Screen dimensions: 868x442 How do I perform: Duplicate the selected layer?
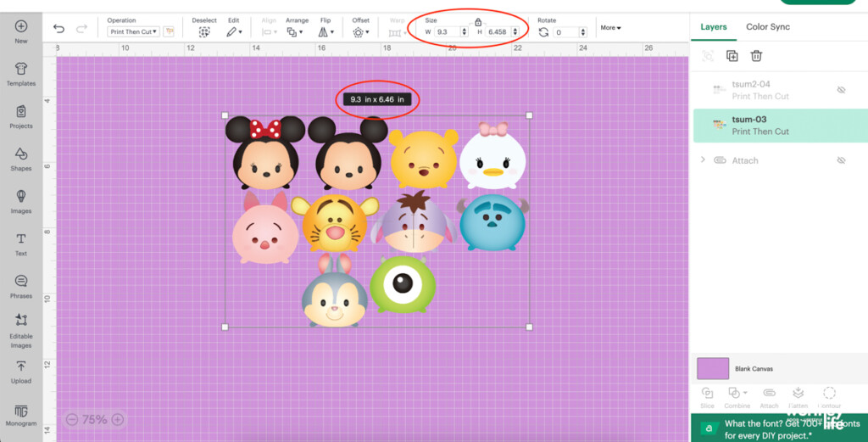point(732,55)
